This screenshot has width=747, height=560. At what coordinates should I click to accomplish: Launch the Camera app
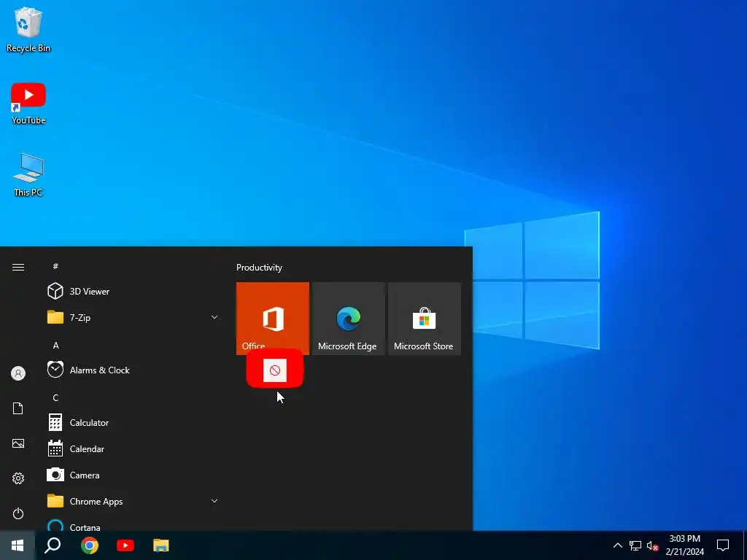(133, 475)
